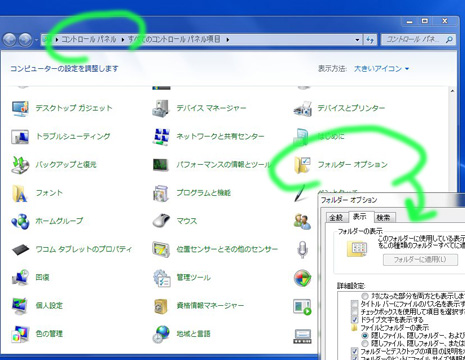Open 資格情報マネージャー

pyautogui.click(x=198, y=305)
